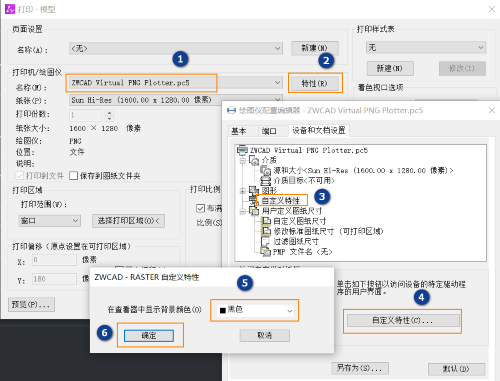Click the 自定义特性(C)... button
This screenshot has height=381, width=500.
[403, 321]
